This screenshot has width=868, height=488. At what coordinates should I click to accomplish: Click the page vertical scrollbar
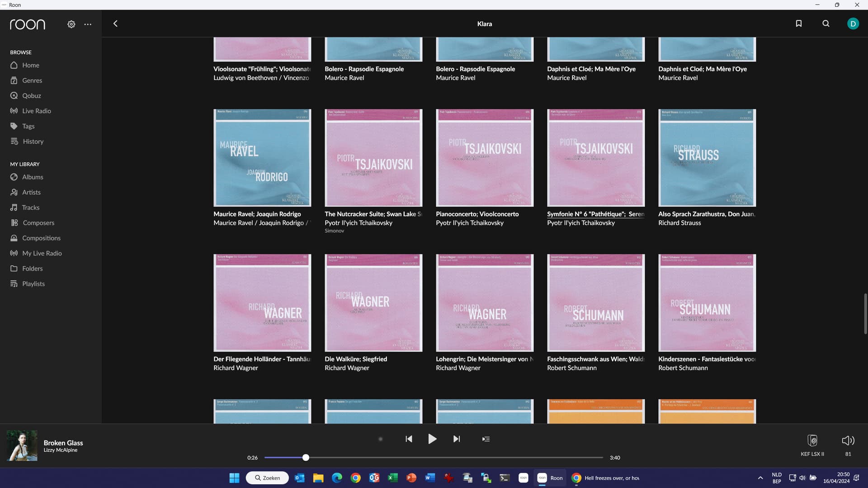pyautogui.click(x=865, y=314)
